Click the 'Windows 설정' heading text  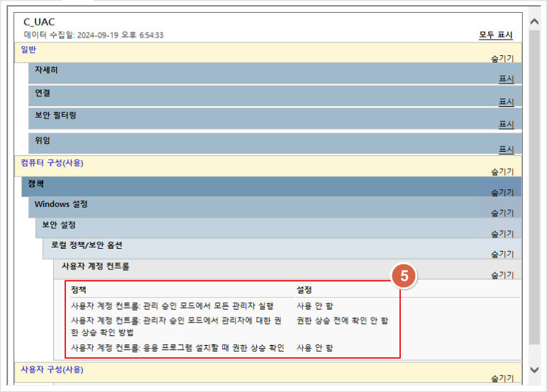pyautogui.click(x=61, y=204)
